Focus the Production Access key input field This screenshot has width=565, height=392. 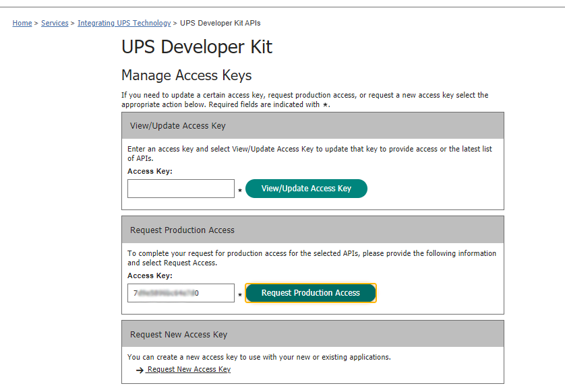(181, 293)
